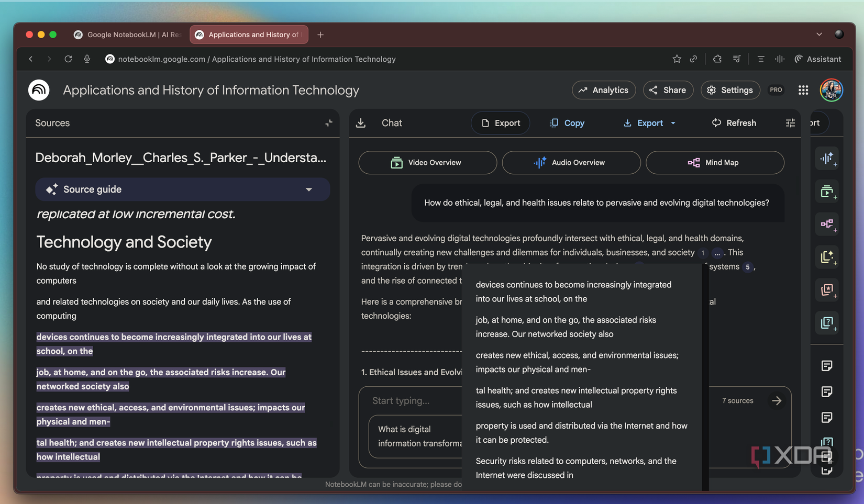The width and height of the screenshot is (864, 504).
Task: Click the copy link icon beside the star
Action: click(x=693, y=59)
